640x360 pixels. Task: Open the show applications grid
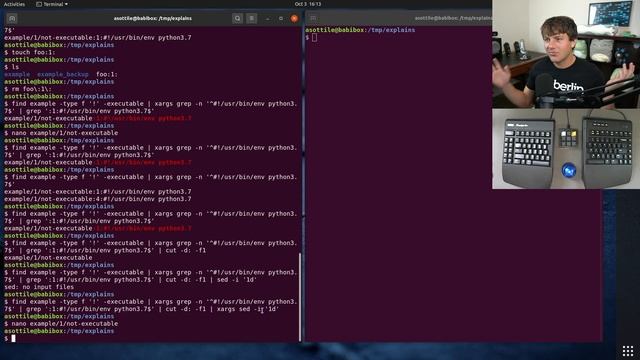(x=628, y=350)
